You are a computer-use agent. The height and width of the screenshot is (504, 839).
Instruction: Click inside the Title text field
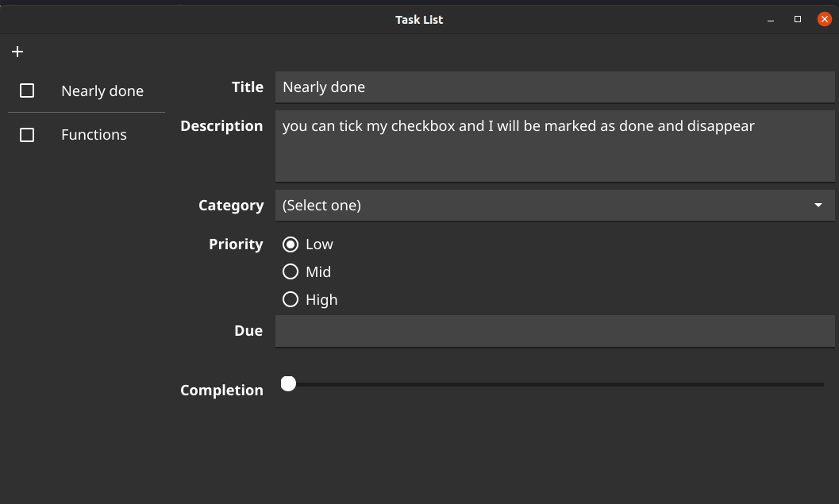(554, 87)
